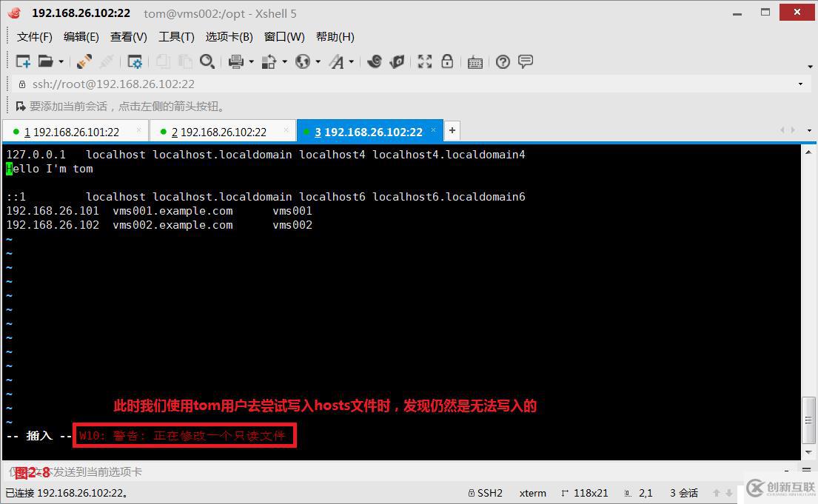Click the vms002.example.com text

[x=172, y=225]
